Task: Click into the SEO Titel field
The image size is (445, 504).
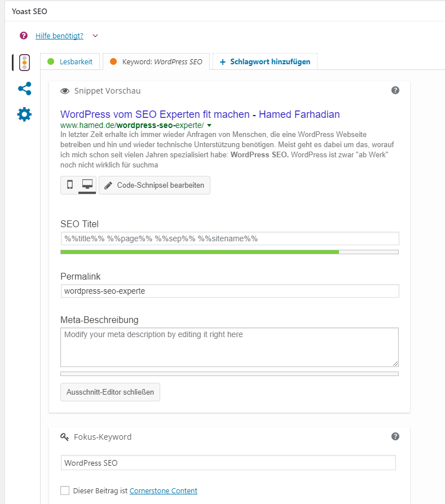Action: tap(230, 238)
